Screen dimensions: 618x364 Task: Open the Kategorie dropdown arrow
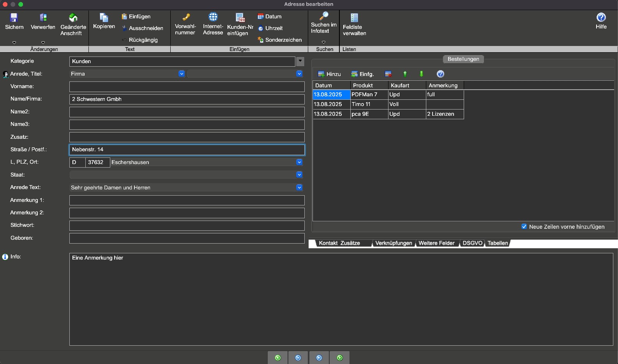[x=300, y=61]
